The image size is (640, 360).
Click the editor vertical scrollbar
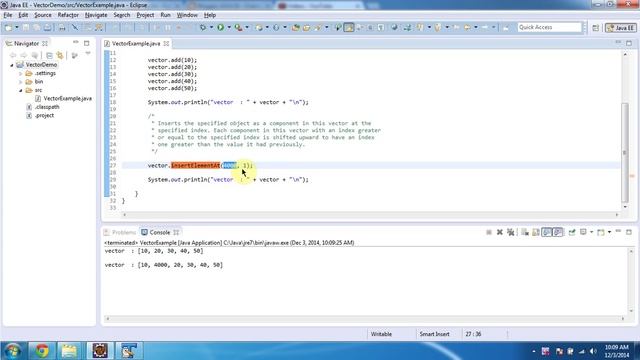(x=624, y=152)
